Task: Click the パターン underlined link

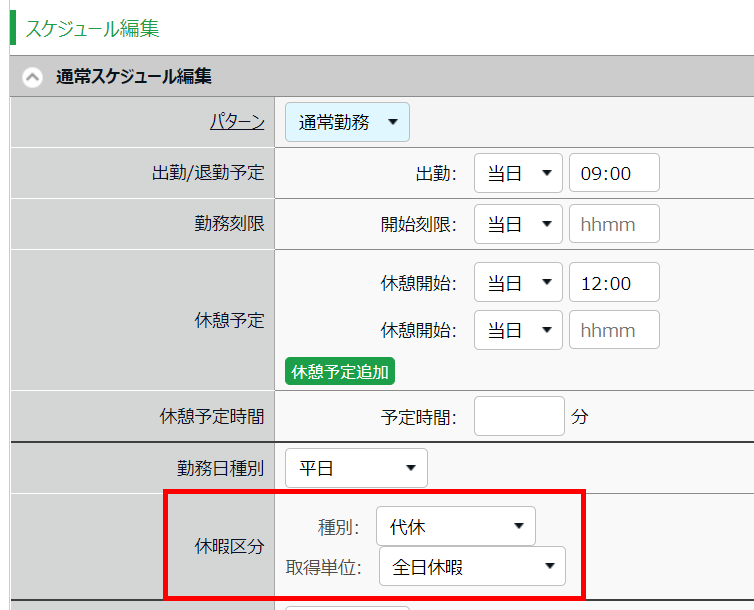Action: pos(237,122)
